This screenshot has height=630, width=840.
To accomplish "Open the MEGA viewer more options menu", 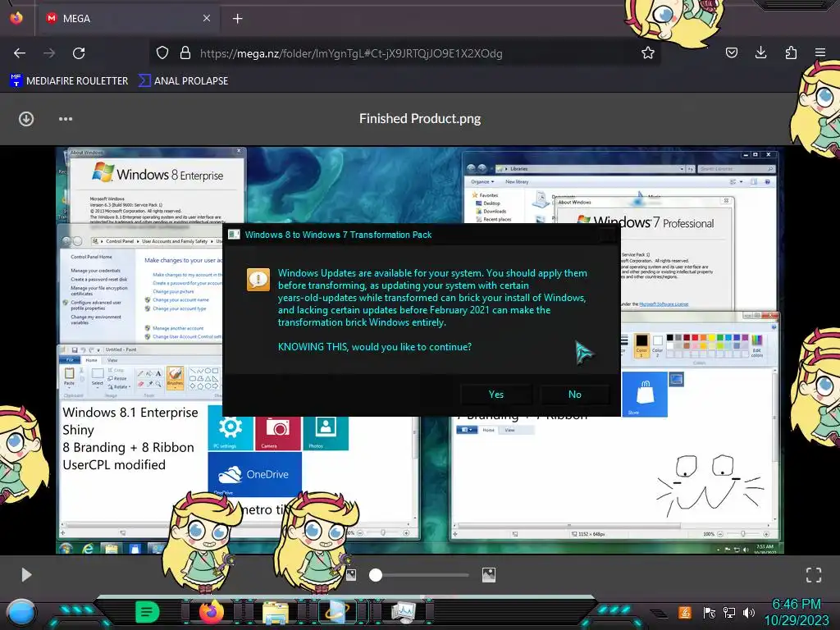I will pyautogui.click(x=66, y=119).
